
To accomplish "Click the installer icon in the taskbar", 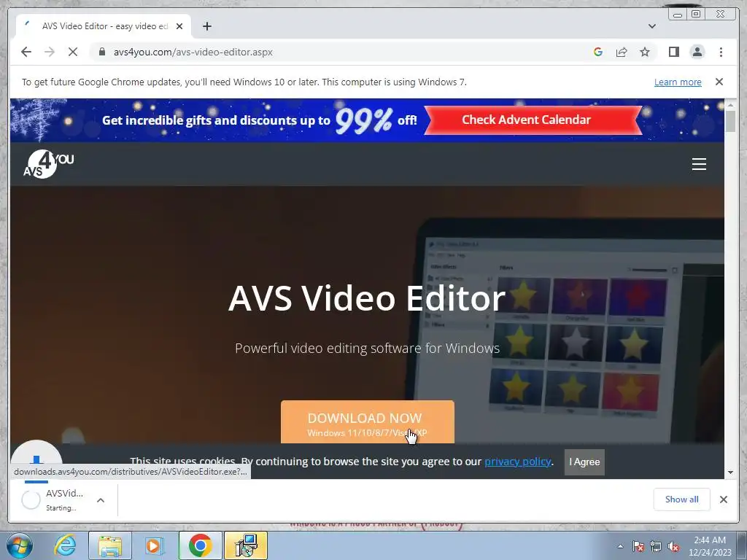I will pos(245,545).
